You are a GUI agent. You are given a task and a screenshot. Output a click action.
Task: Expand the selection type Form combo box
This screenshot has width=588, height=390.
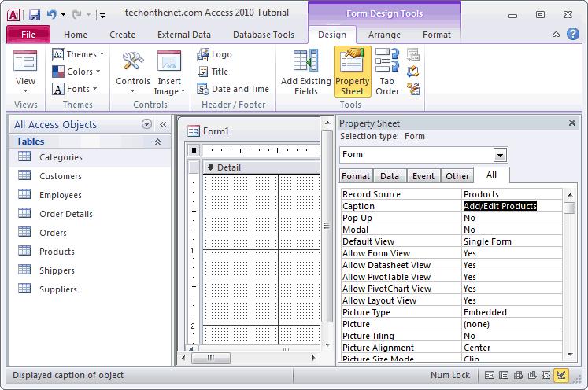tap(500, 154)
